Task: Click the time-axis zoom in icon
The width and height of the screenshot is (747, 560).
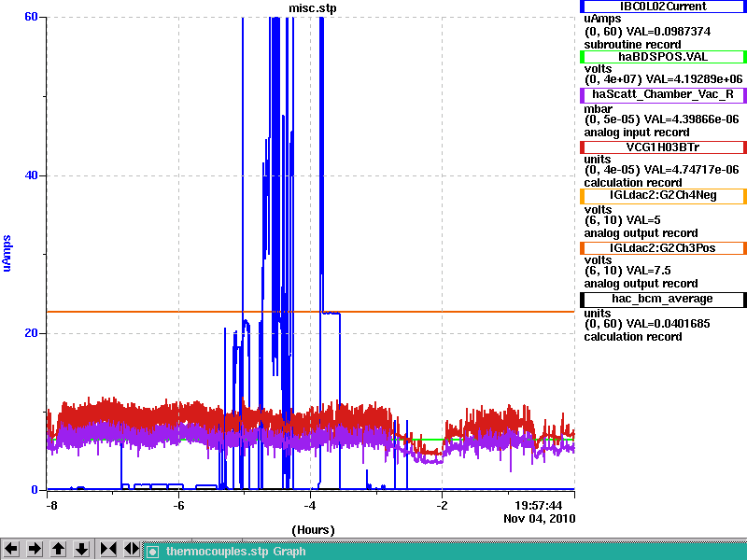Action: pos(108,549)
